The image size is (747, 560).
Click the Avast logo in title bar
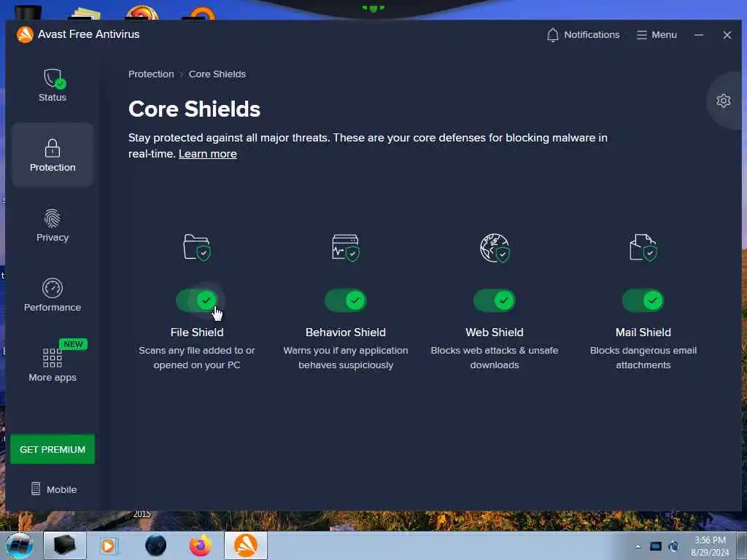tap(25, 34)
